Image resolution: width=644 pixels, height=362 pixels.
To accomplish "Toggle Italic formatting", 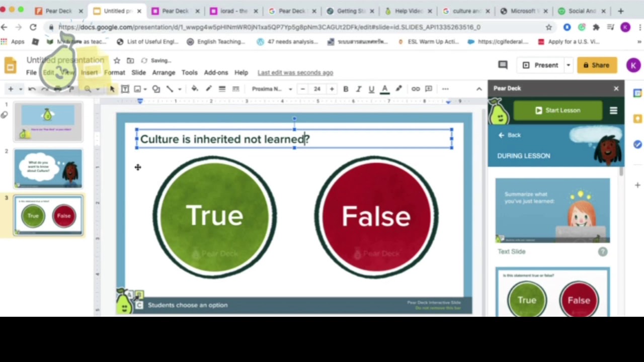I will [x=359, y=89].
